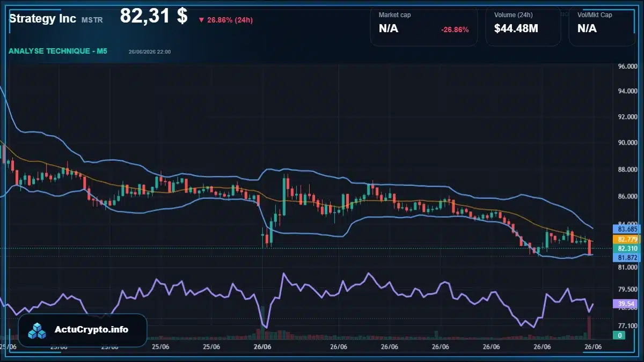This screenshot has height=362, width=644.
Task: Click the 88.000 price axis label
Action: point(627,169)
